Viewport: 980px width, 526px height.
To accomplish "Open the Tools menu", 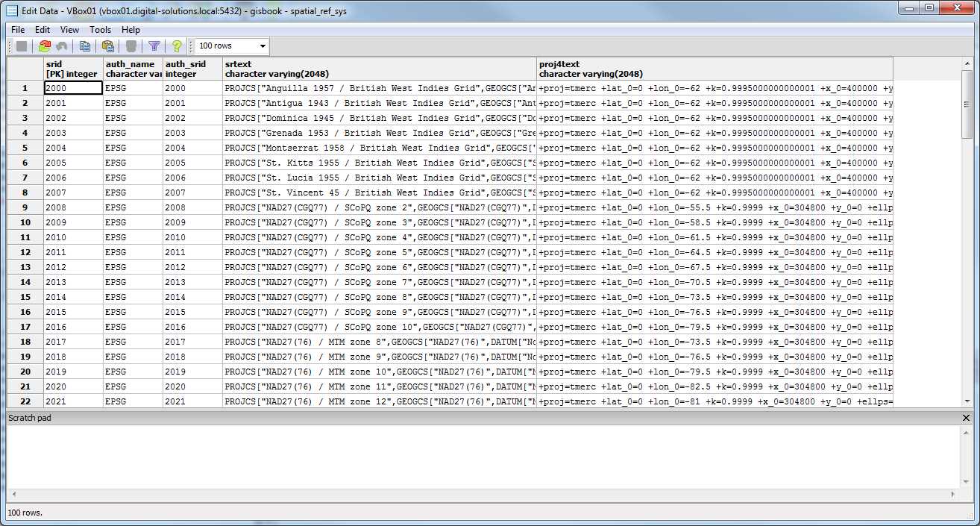I will [x=100, y=30].
